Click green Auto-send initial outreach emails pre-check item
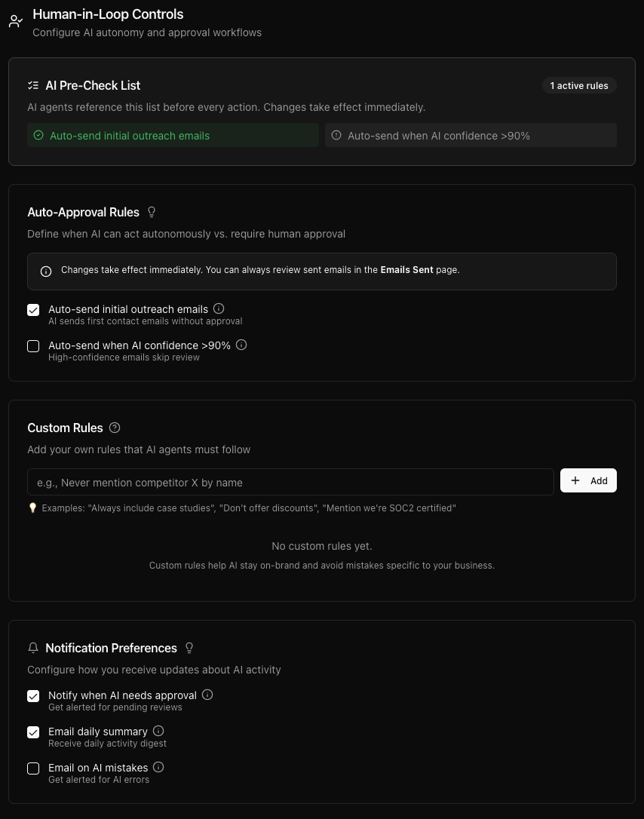Image resolution: width=644 pixels, height=819 pixels. [173, 136]
